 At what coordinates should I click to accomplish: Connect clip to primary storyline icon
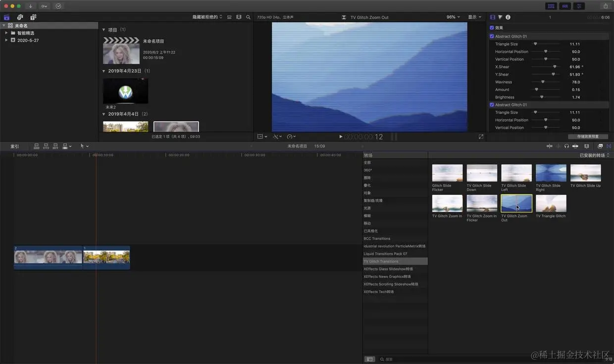click(x=37, y=146)
